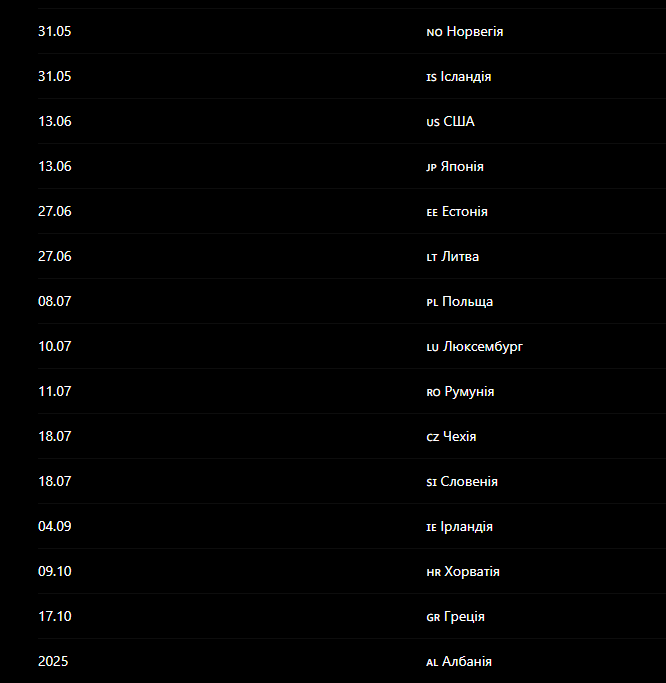This screenshot has width=666, height=683.
Task: Select the Чехія country name
Action: 460,436
